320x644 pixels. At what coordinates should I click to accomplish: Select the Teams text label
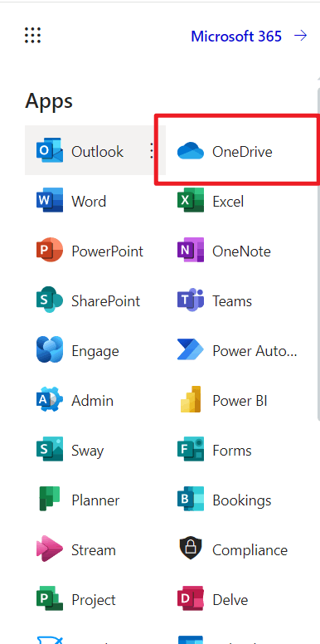232,301
